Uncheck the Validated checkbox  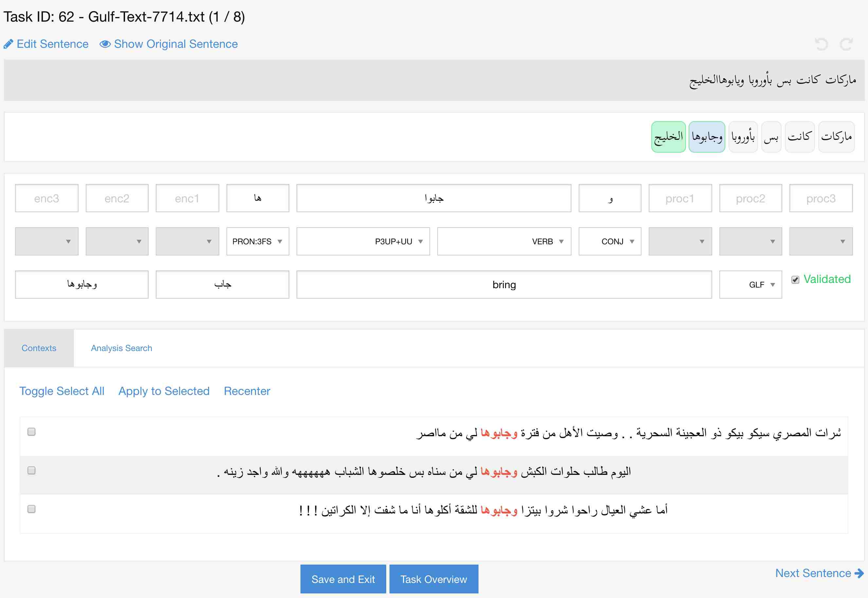[795, 280]
